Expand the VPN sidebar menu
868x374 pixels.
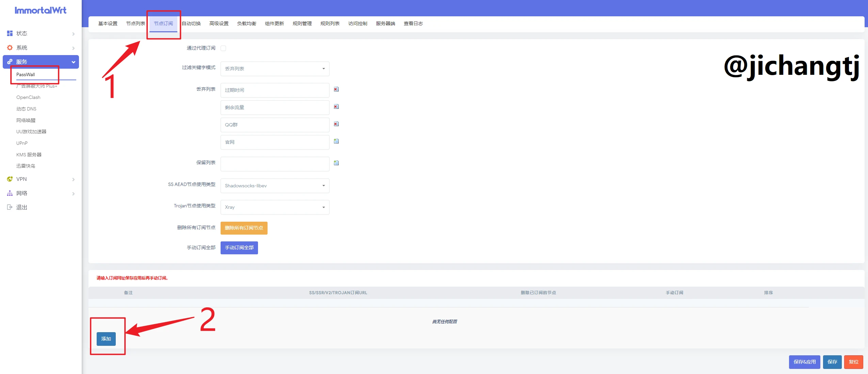tap(41, 179)
